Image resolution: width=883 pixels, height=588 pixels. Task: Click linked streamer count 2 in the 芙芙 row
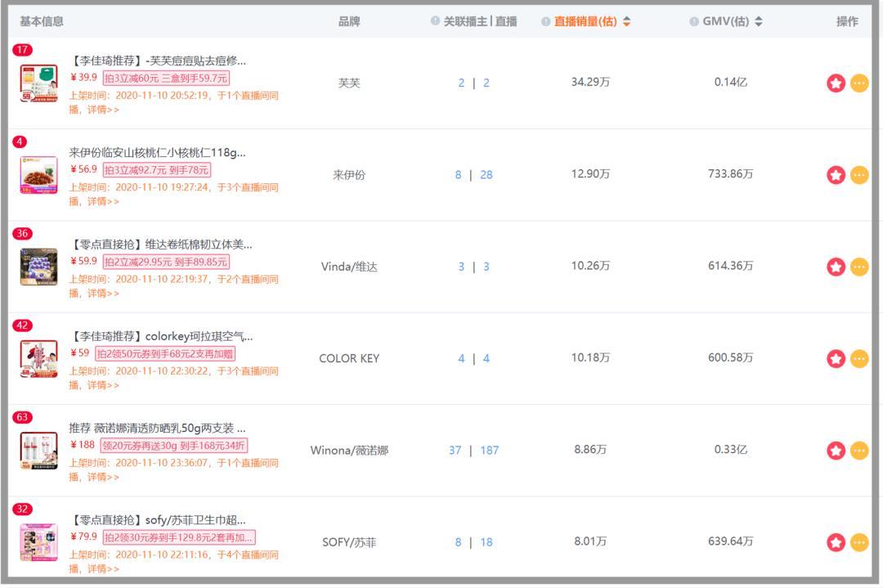[x=461, y=83]
